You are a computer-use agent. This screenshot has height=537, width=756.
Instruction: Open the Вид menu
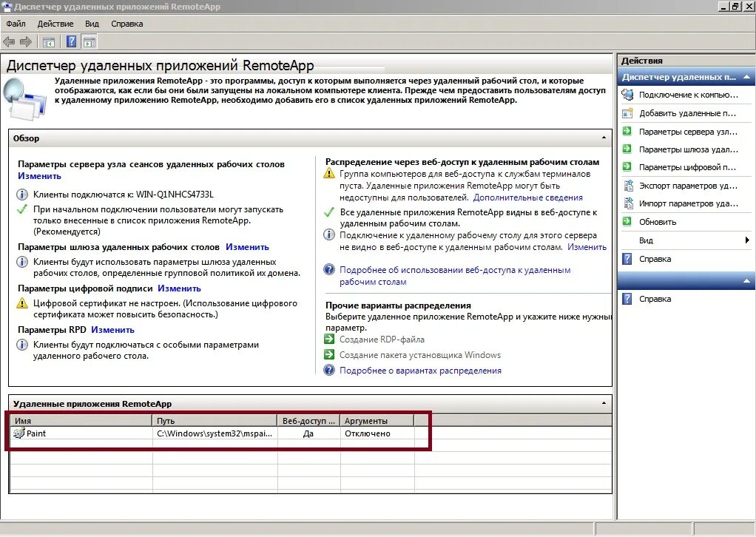(x=92, y=24)
